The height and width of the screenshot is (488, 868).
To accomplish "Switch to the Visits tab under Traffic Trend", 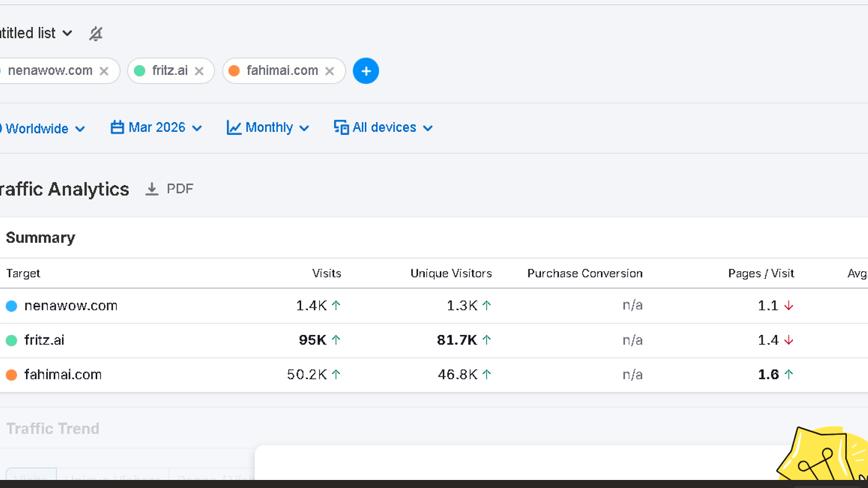I will [x=32, y=480].
